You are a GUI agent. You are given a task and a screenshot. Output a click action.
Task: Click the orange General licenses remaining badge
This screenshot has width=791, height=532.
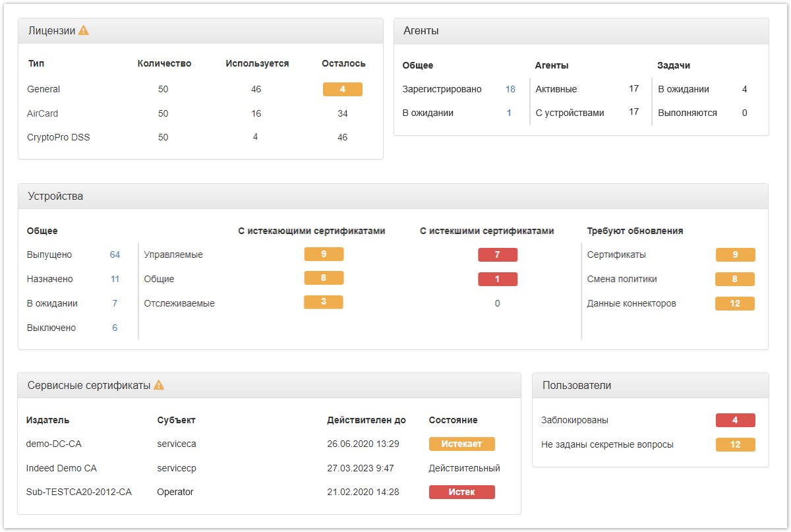[x=342, y=90]
